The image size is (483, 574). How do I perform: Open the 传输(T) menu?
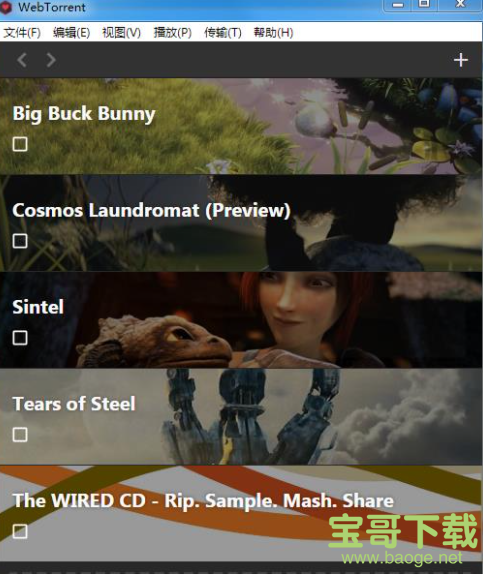223,33
